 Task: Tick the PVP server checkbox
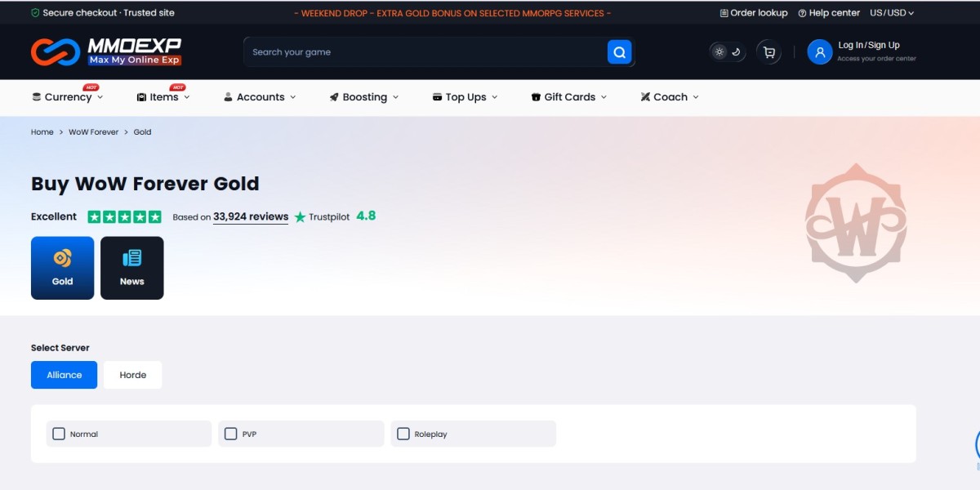tap(231, 434)
